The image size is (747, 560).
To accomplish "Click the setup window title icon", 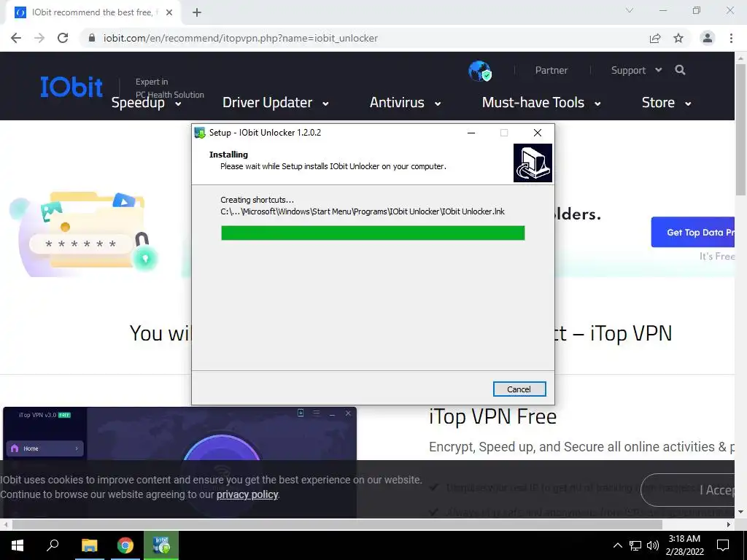I will [x=200, y=133].
